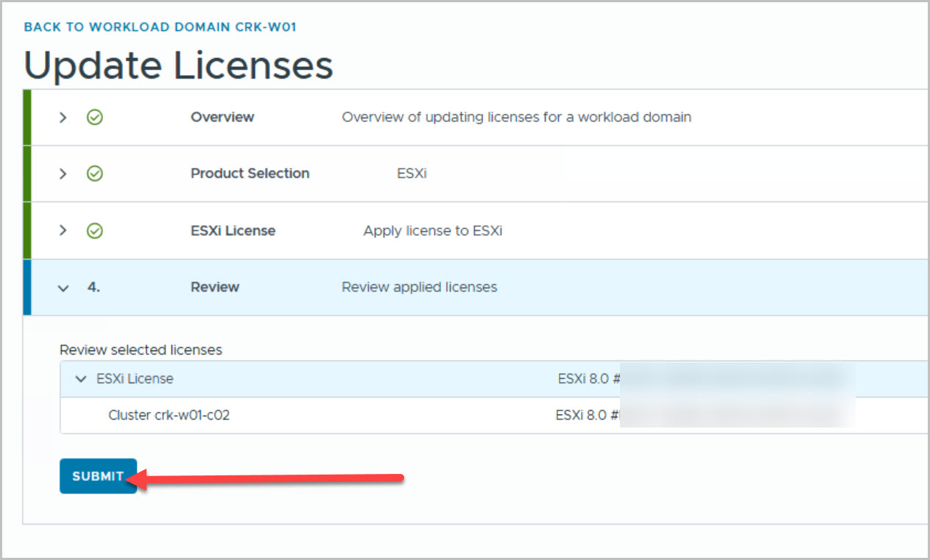Select the Cluster crk-w01-c02 row
Viewport: 930px width, 560px height.
click(x=169, y=415)
